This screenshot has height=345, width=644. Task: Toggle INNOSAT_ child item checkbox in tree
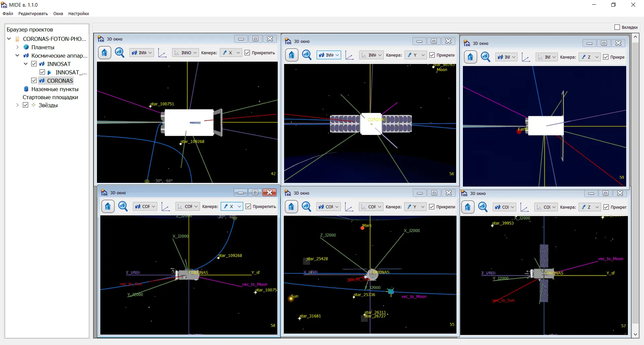[x=42, y=72]
